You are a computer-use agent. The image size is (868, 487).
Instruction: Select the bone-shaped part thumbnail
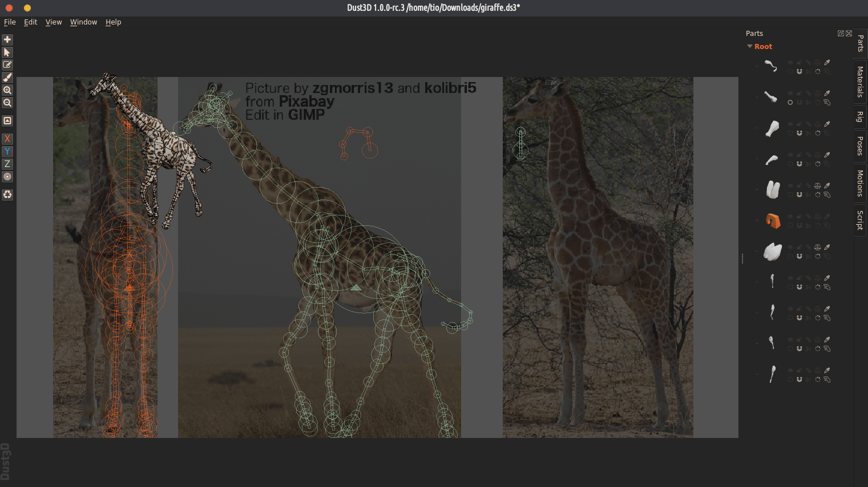(771, 97)
